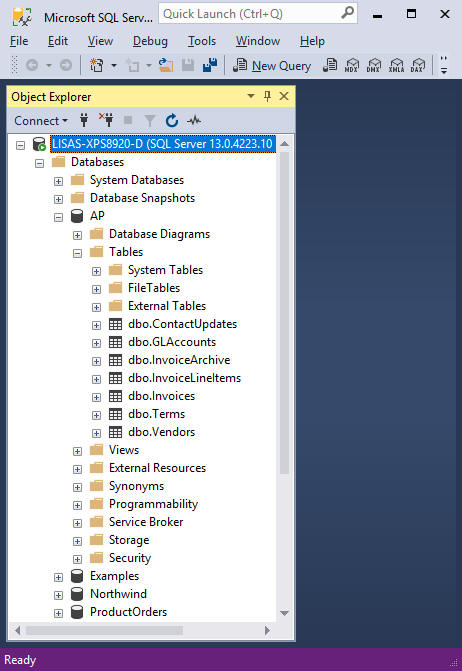
Task: Select the Synonyms folder
Action: point(136,486)
